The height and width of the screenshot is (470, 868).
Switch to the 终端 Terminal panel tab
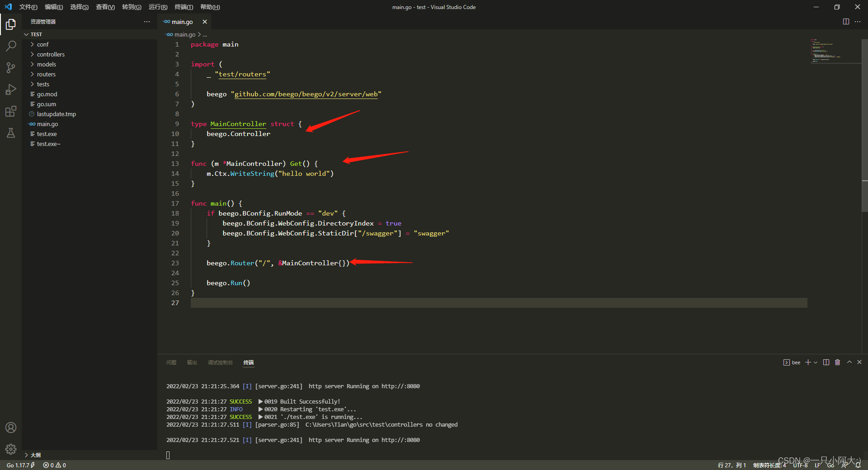249,362
